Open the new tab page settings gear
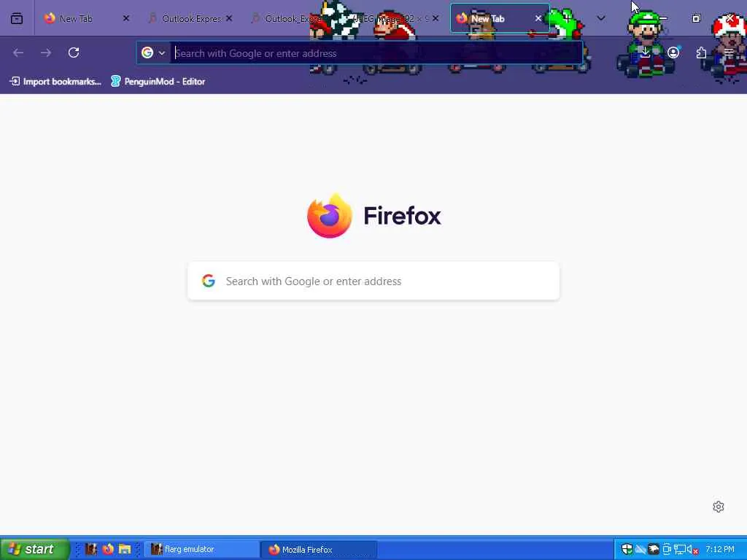 [719, 507]
